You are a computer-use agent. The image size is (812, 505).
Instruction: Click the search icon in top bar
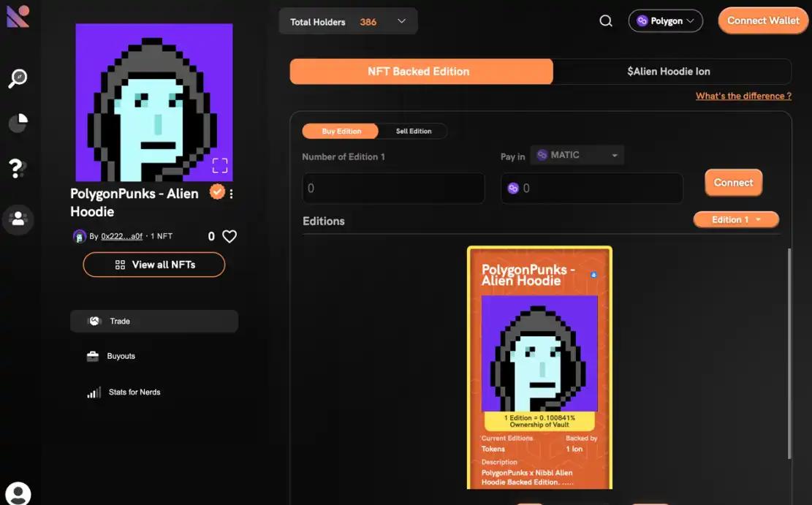pyautogui.click(x=606, y=21)
